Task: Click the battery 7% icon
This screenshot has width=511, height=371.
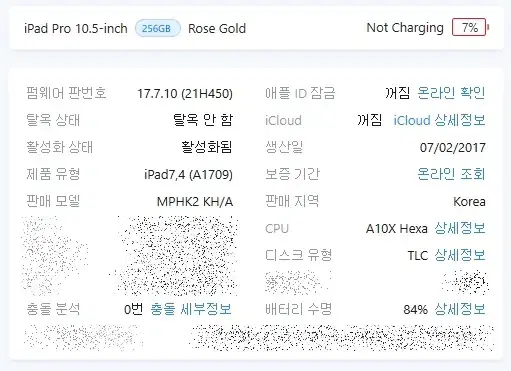Action: (x=471, y=27)
